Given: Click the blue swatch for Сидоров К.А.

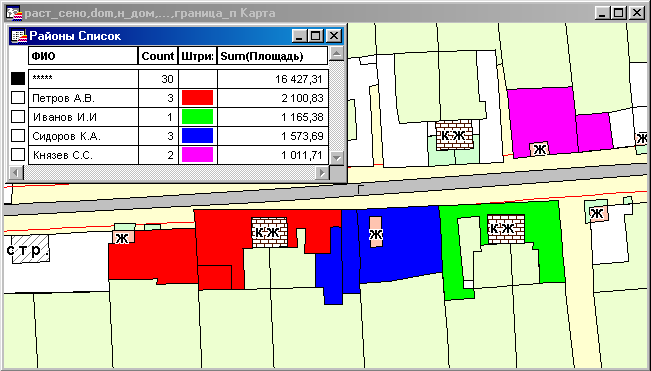Looking at the screenshot, I should [198, 136].
